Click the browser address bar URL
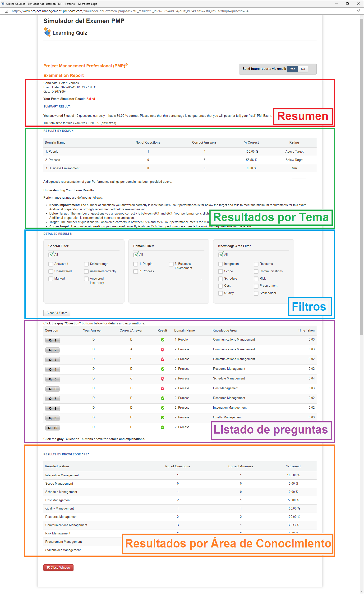Screen dimensions: 364x594 130,11
